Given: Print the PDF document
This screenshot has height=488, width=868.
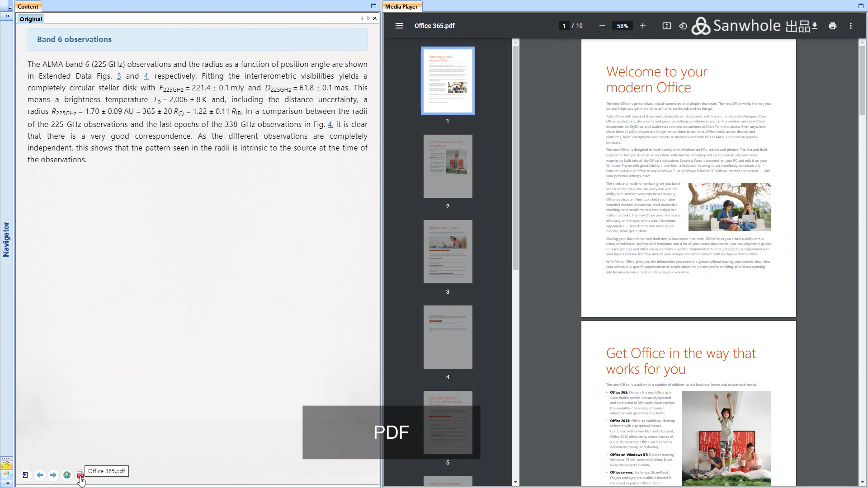Looking at the screenshot, I should [x=832, y=26].
